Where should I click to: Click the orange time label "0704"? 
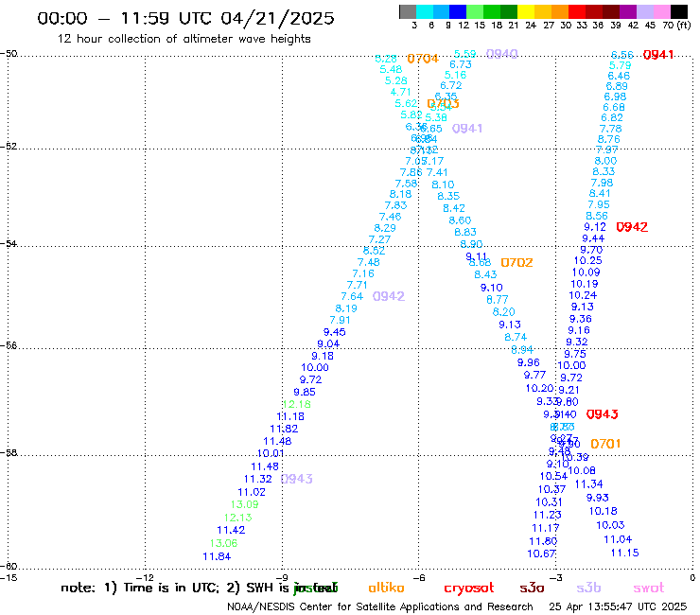click(423, 59)
